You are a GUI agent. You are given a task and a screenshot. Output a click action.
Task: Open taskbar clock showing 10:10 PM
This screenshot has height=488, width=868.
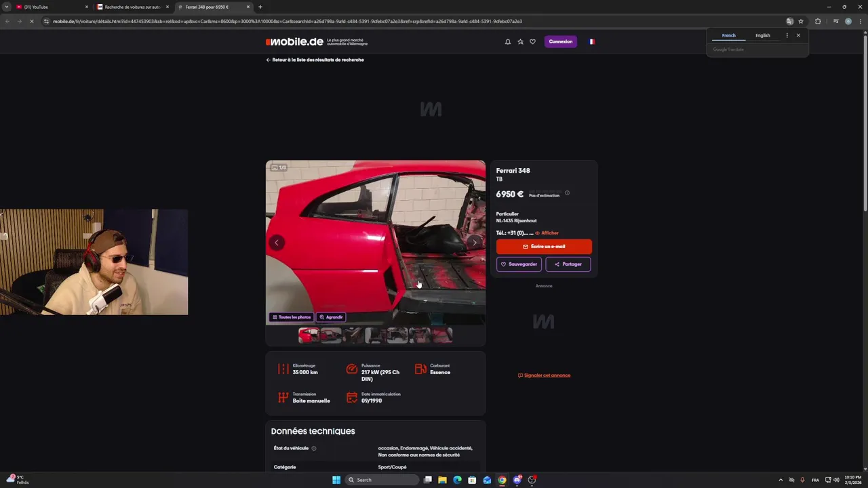(x=852, y=480)
